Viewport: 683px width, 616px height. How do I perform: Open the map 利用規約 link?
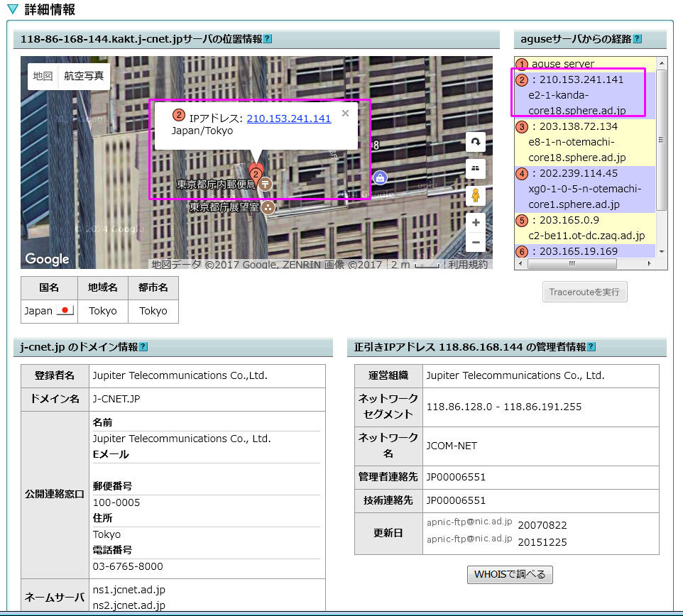point(468,264)
